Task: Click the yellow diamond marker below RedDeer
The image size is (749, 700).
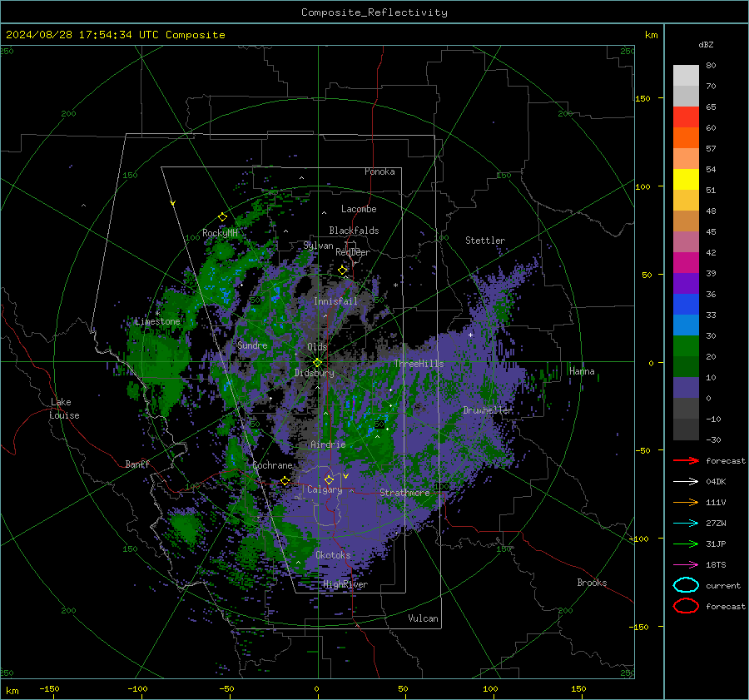Action: tap(343, 271)
